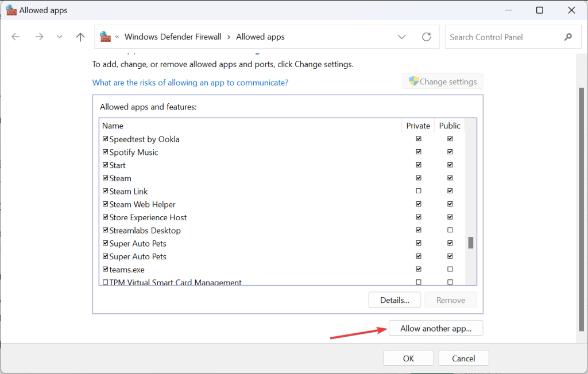Cancel the Allowed apps changes
This screenshot has width=588, height=374.
click(463, 359)
